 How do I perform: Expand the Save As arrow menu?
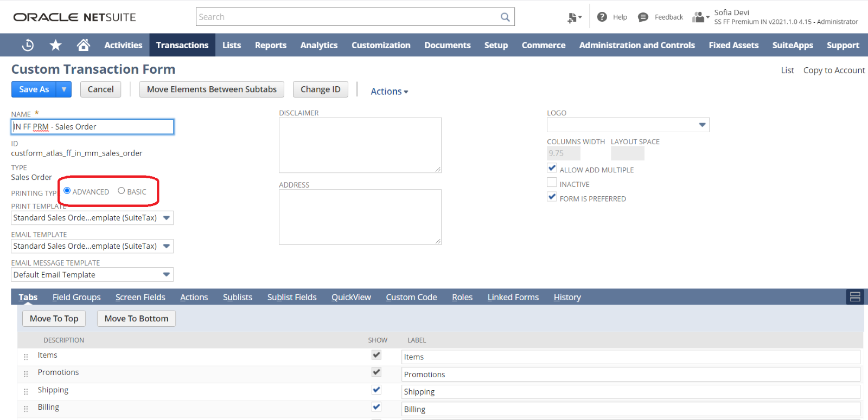(x=64, y=89)
